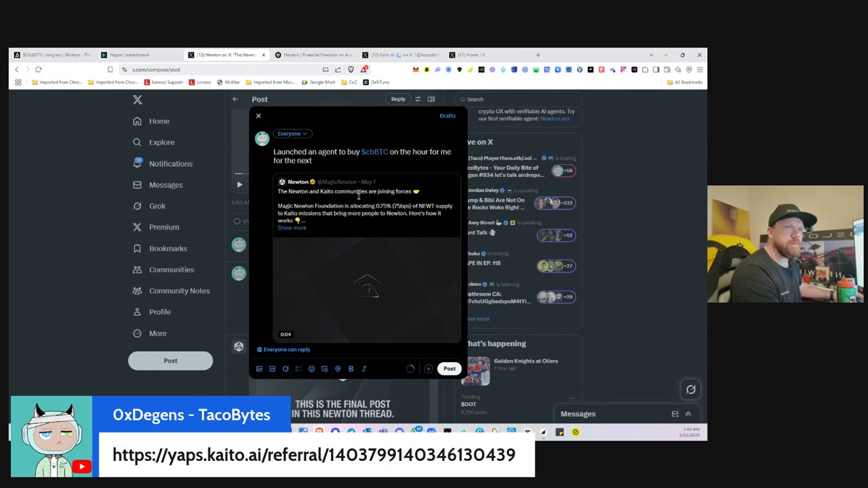The image size is (868, 488).
Task: Open options for the $DOT trend
Action: coord(572,398)
